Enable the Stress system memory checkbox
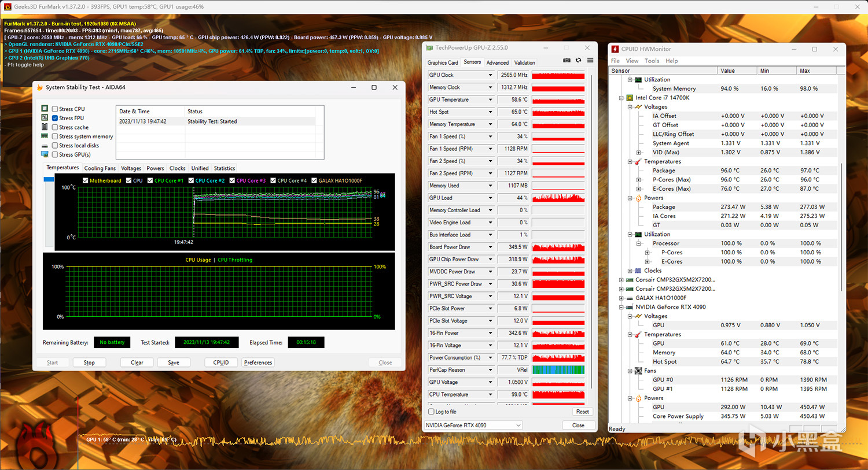The width and height of the screenshot is (868, 470). [55, 136]
